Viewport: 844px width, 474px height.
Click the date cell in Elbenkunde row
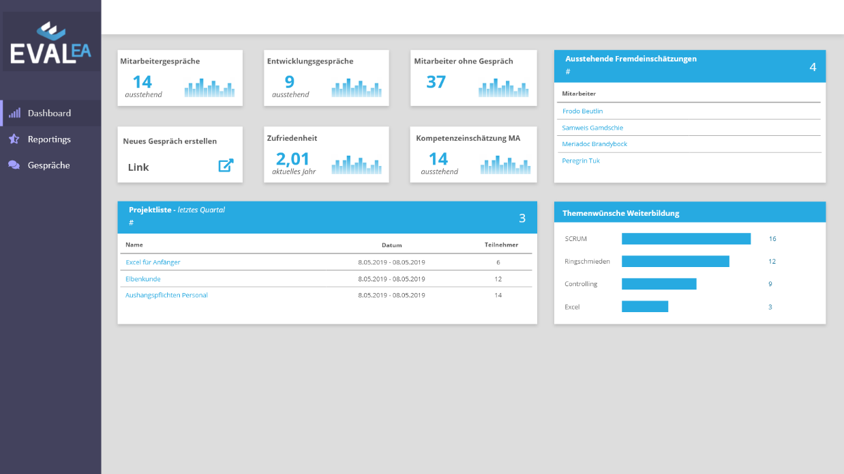click(391, 279)
